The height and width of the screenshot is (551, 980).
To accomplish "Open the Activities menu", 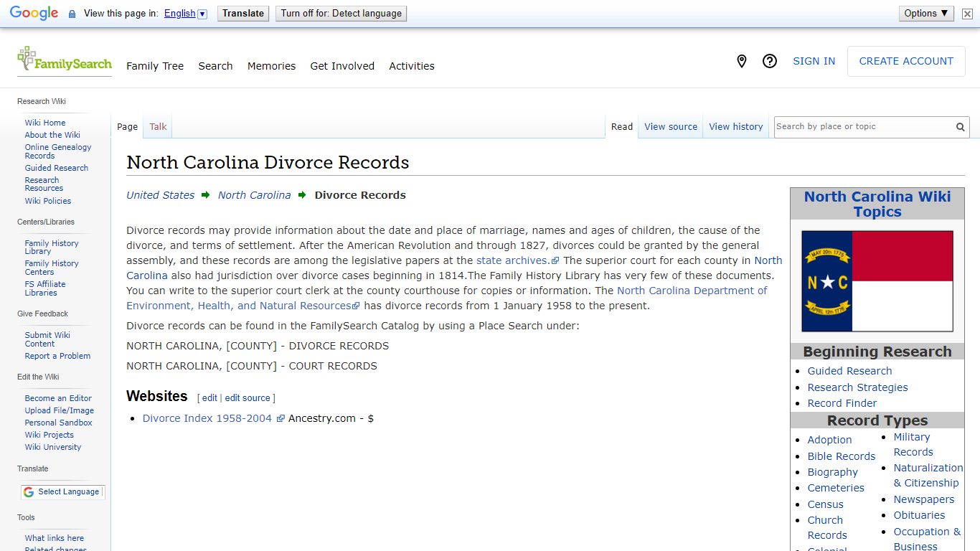I will pos(412,66).
